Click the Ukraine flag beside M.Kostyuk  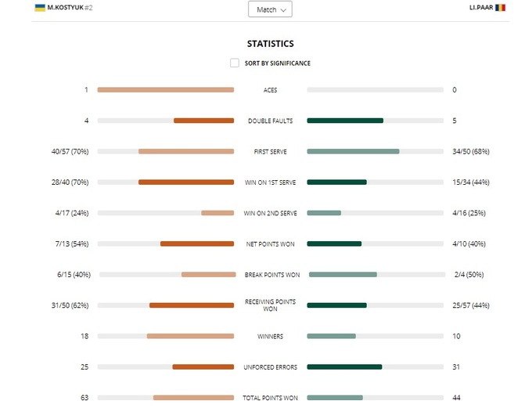pyautogui.click(x=40, y=8)
